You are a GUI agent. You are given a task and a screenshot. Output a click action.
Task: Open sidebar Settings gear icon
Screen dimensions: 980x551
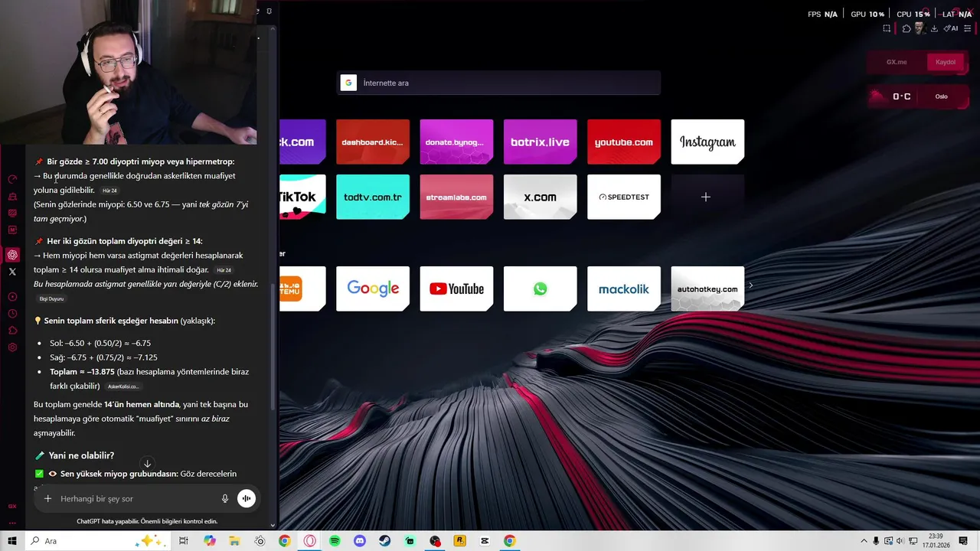12,347
